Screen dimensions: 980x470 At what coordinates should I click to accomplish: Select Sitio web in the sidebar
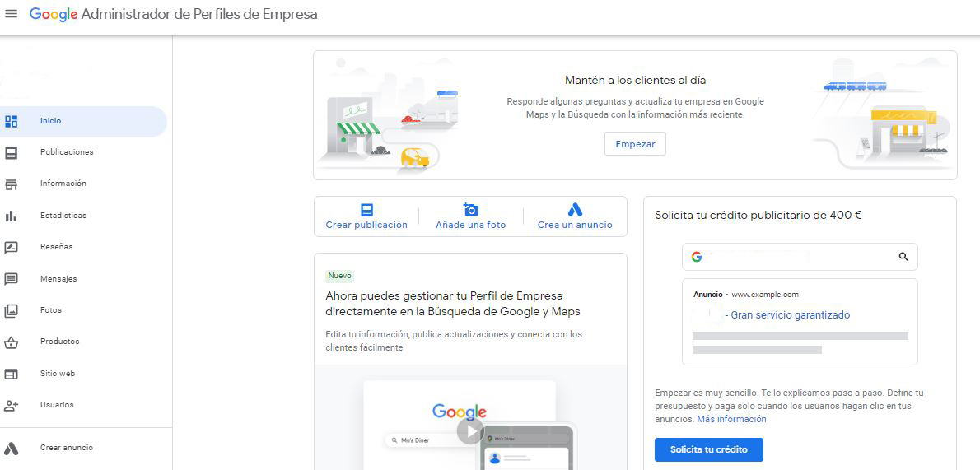[58, 374]
